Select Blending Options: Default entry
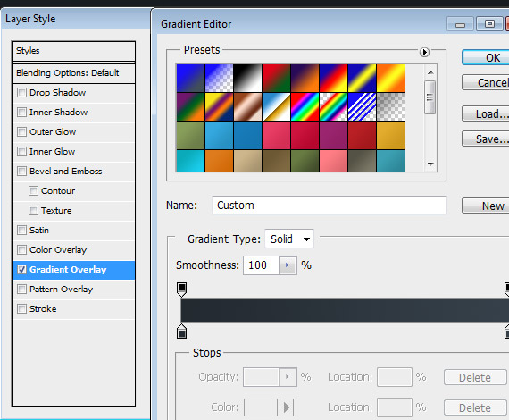The image size is (509, 420). tap(74, 73)
